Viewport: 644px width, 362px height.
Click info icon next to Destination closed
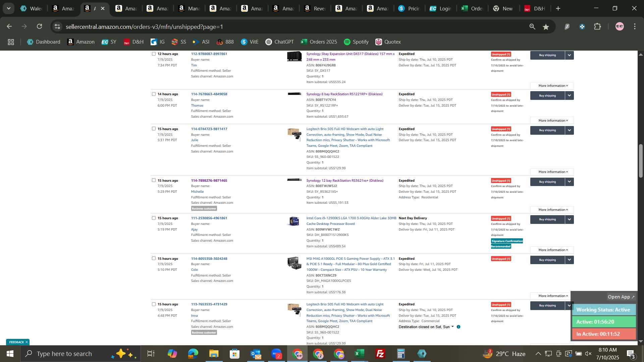click(x=459, y=327)
